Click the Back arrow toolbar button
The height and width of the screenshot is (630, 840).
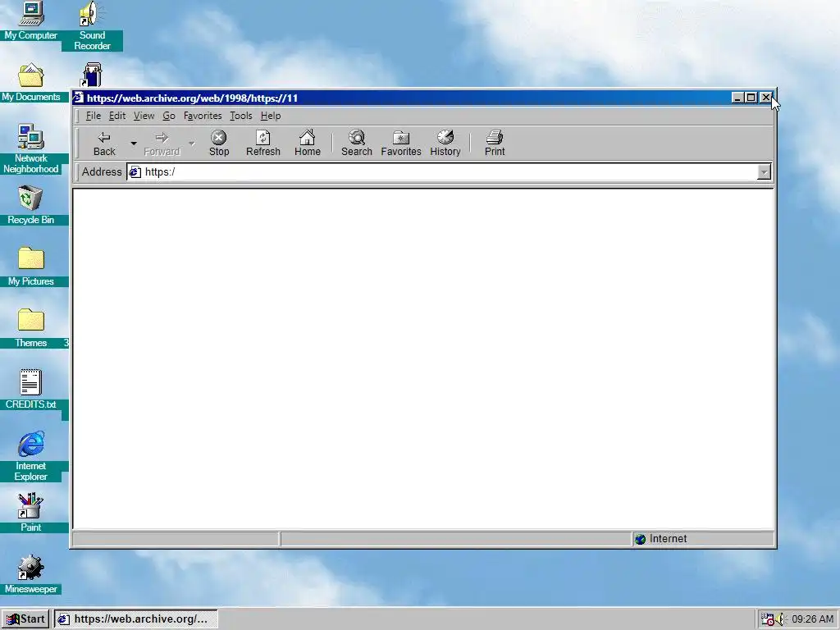pos(104,143)
